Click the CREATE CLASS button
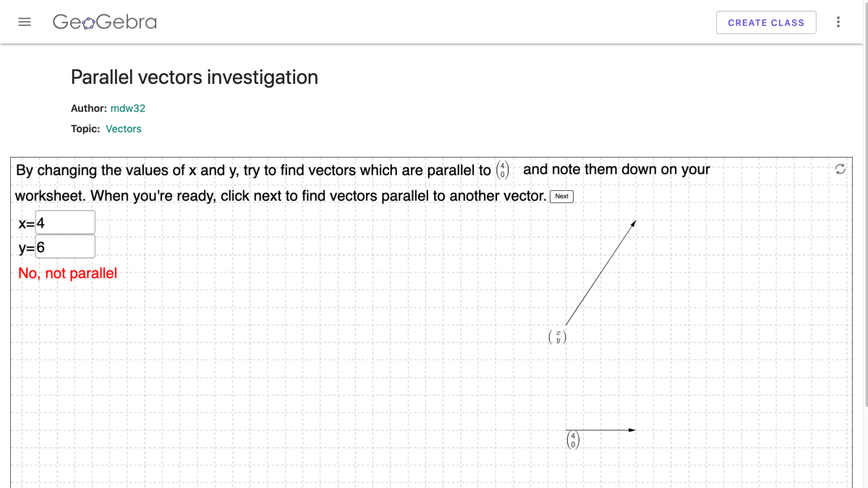Screen dimensions: 868x488 tap(766, 22)
